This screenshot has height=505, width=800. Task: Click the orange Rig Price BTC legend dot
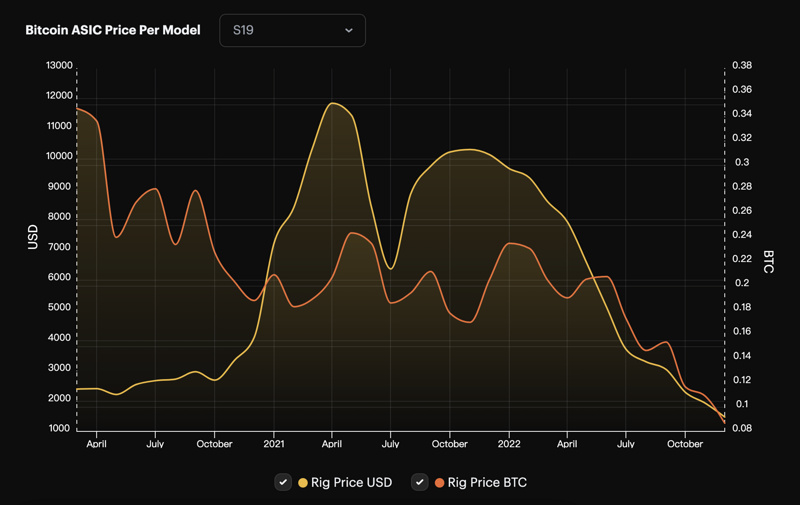point(440,483)
